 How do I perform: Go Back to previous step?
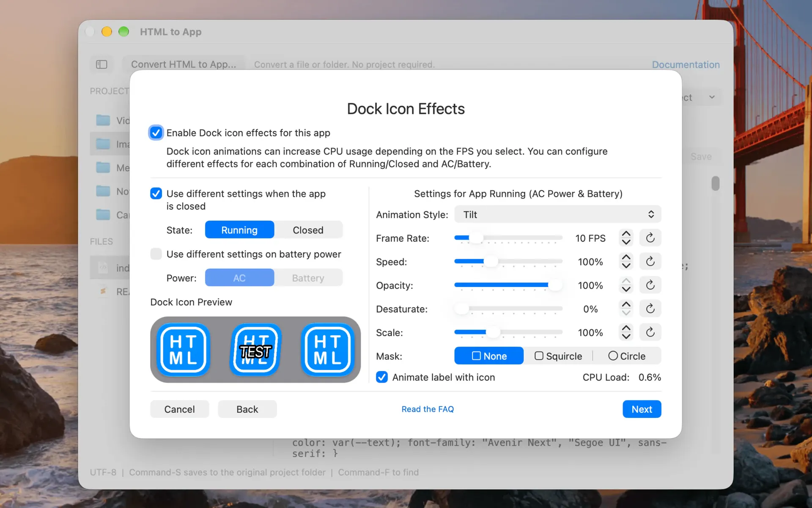(247, 409)
